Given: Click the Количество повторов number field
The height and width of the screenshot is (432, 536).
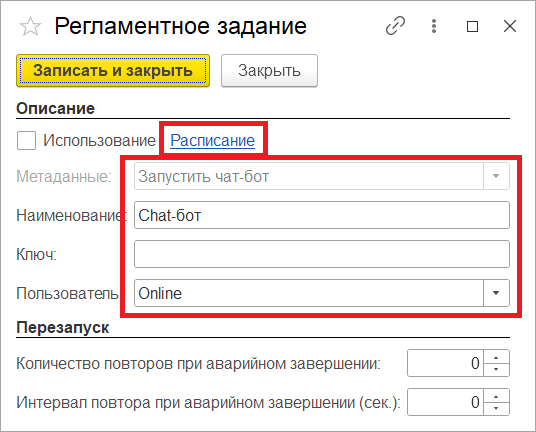Looking at the screenshot, I should pos(445,363).
